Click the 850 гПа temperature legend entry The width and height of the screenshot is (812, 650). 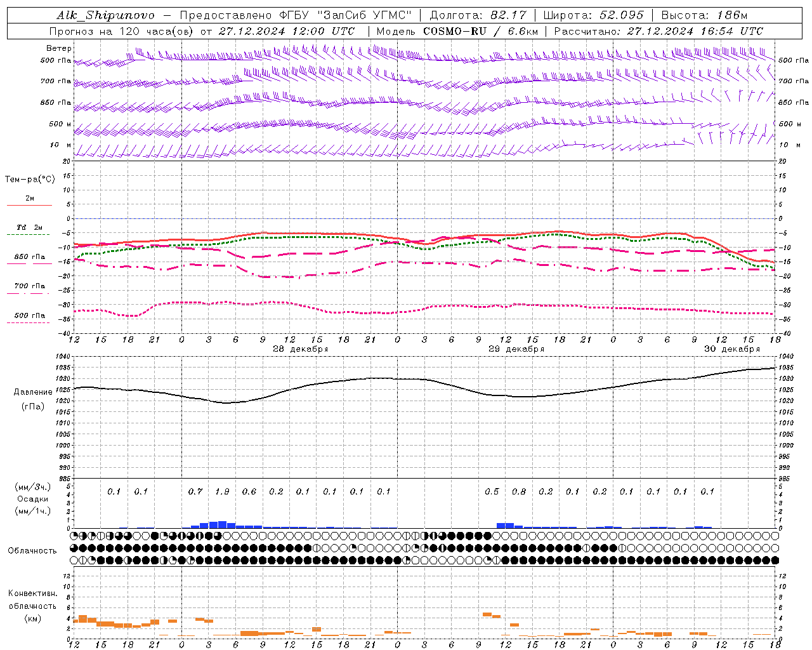point(30,257)
